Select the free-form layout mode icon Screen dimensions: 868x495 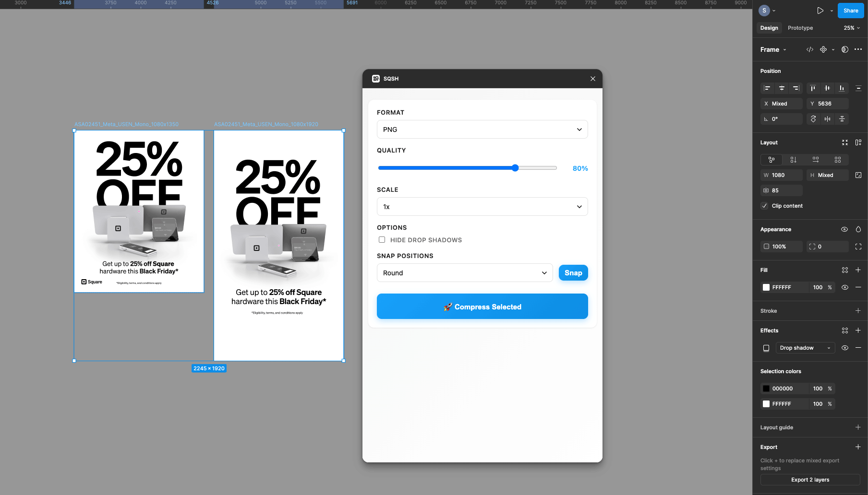point(772,160)
